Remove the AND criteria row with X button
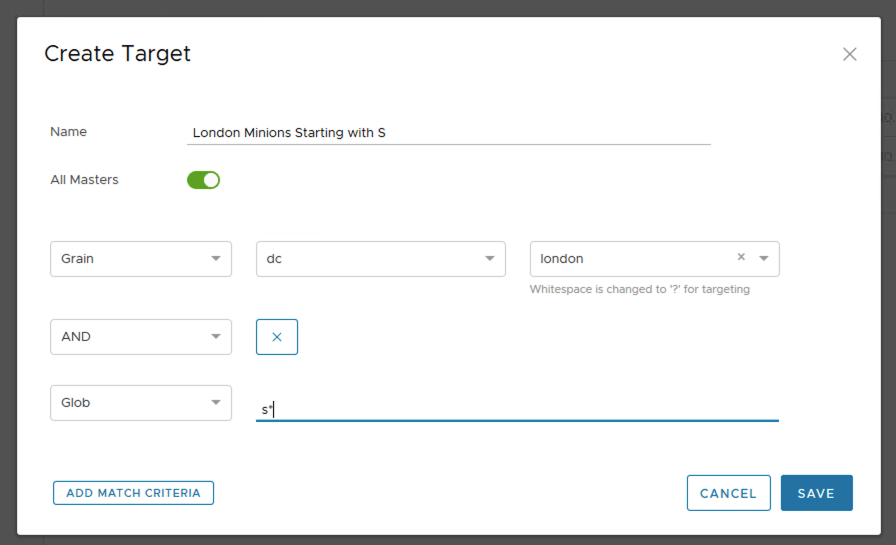The image size is (896, 545). point(277,337)
